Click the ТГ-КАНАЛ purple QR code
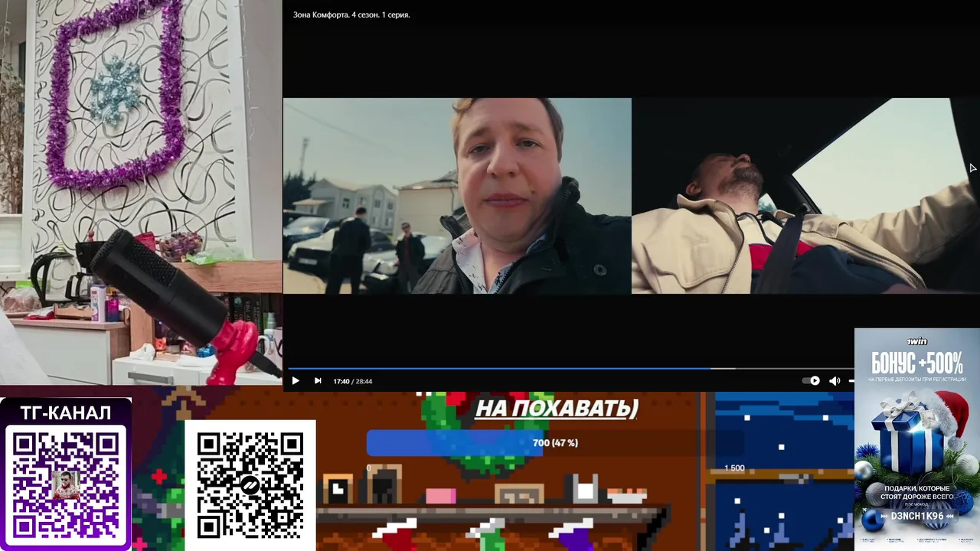Image resolution: width=980 pixels, height=551 pixels. 66,484
